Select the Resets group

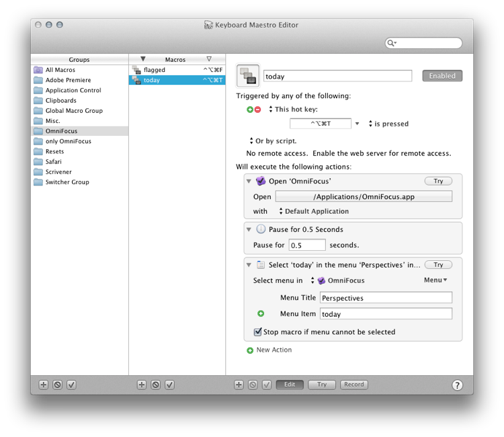pos(80,151)
